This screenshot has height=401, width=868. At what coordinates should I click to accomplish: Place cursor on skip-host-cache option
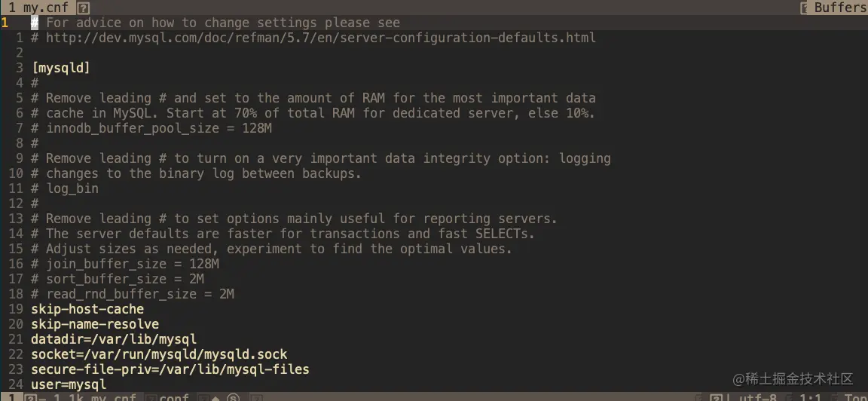[87, 309]
